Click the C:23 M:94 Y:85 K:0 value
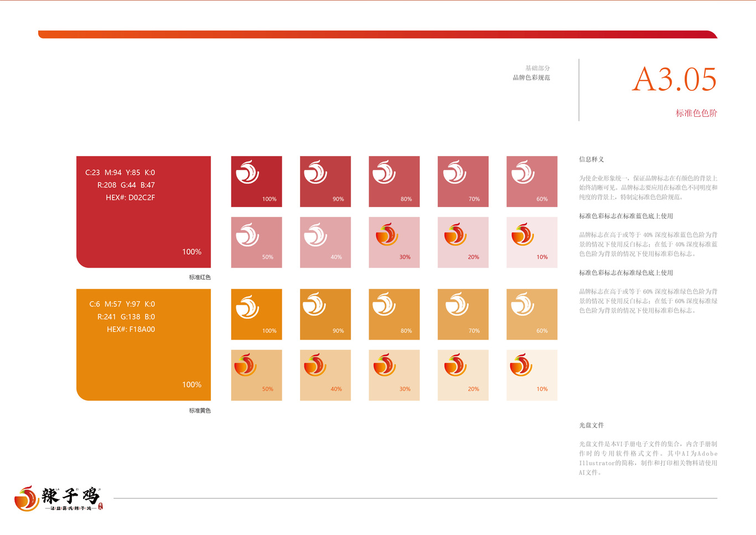 pos(120,172)
